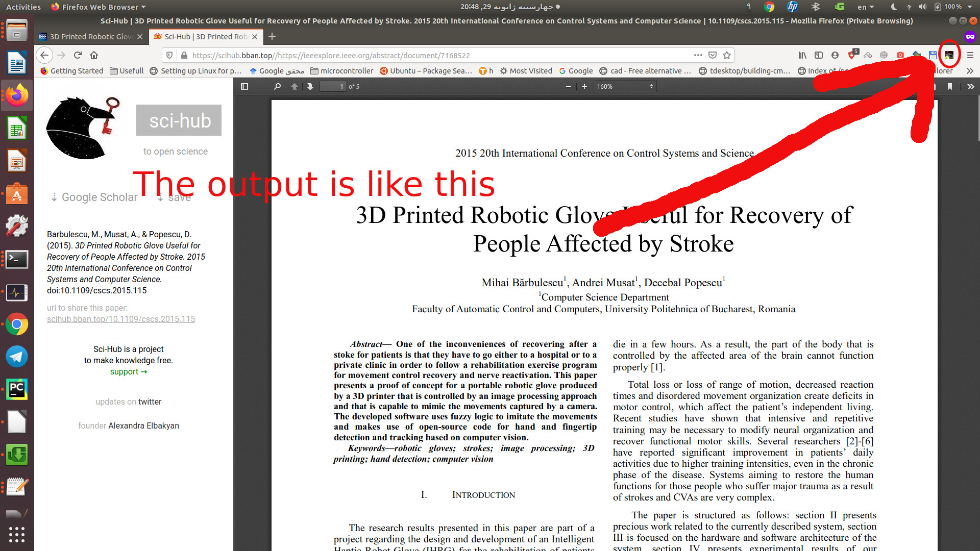This screenshot has height=551, width=980.
Task: Toggle the PDF viewer sidebar
Action: (244, 87)
